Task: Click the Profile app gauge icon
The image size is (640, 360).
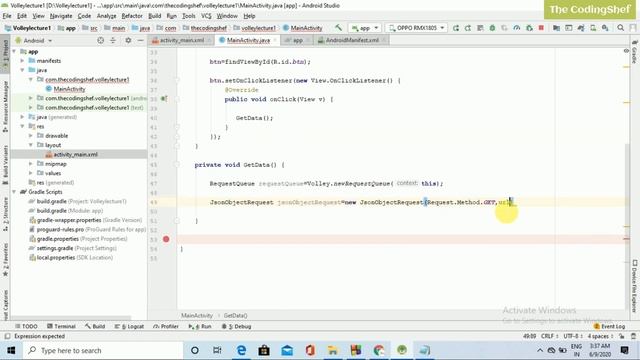Action: 517,28
